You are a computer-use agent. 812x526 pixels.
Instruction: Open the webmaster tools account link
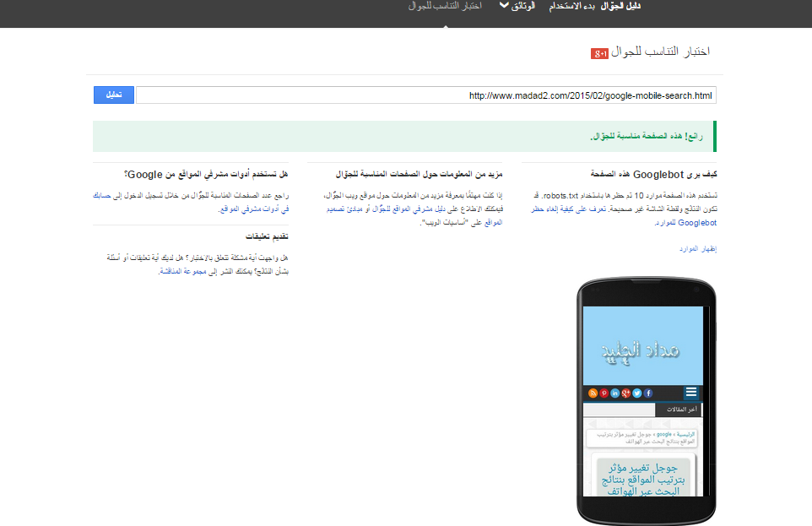point(191,202)
